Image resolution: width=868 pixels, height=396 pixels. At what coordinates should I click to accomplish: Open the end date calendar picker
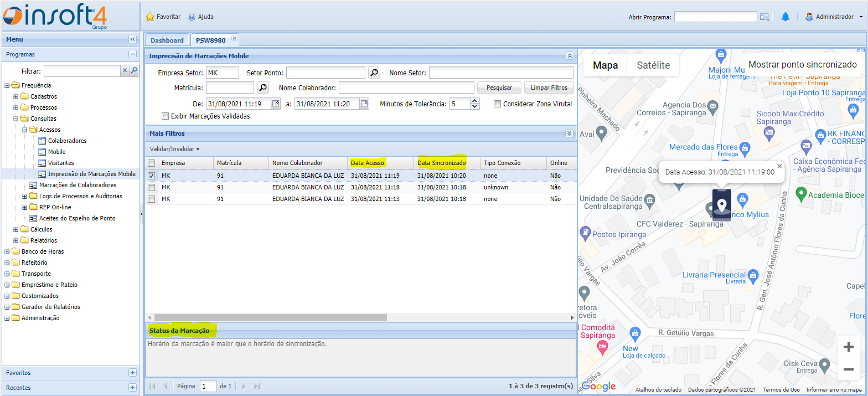(x=364, y=104)
